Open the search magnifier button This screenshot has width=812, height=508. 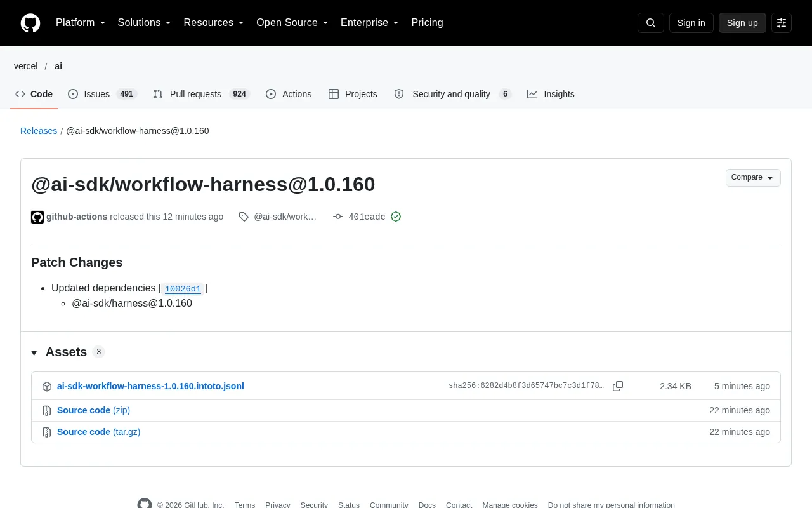pyautogui.click(x=651, y=23)
